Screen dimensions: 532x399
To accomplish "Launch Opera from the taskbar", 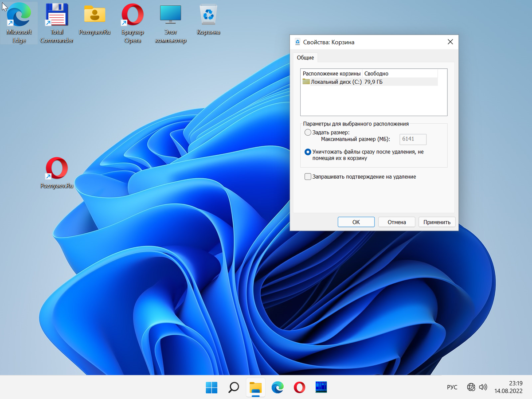I will (x=299, y=387).
